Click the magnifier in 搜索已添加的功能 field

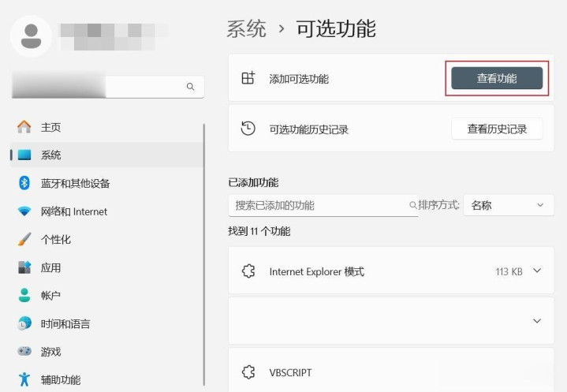pos(412,205)
